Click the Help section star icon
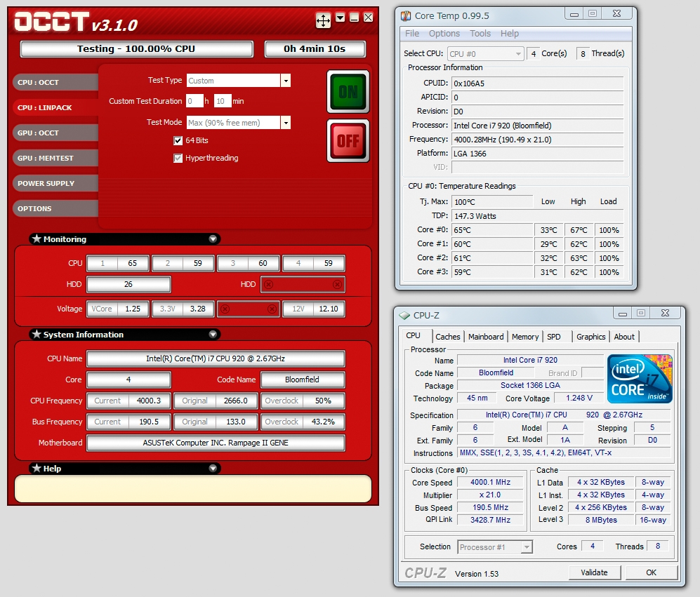Screen dimensions: 700x597 (37, 468)
